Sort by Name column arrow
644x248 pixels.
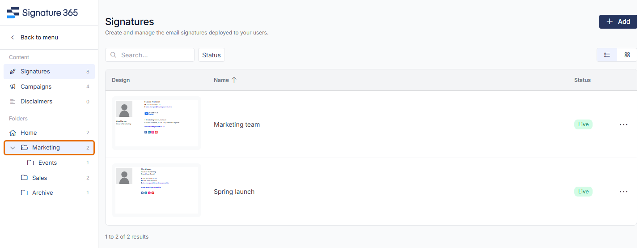[234, 80]
